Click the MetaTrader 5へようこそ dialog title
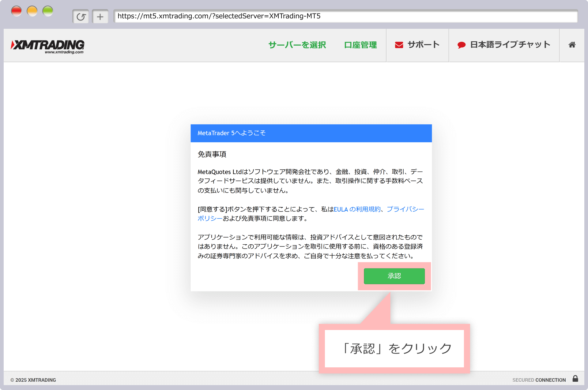588x390 pixels. pos(232,133)
